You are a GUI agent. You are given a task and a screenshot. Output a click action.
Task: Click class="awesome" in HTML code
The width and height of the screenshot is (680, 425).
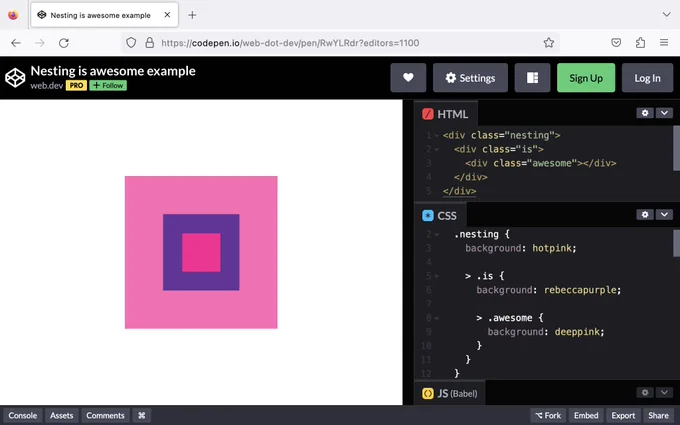coord(535,163)
